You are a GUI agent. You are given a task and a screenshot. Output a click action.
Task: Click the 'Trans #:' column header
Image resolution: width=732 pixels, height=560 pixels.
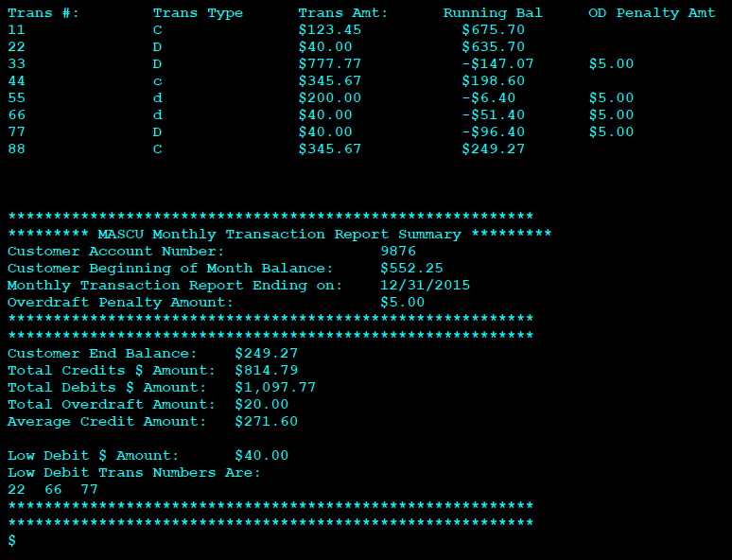[44, 13]
